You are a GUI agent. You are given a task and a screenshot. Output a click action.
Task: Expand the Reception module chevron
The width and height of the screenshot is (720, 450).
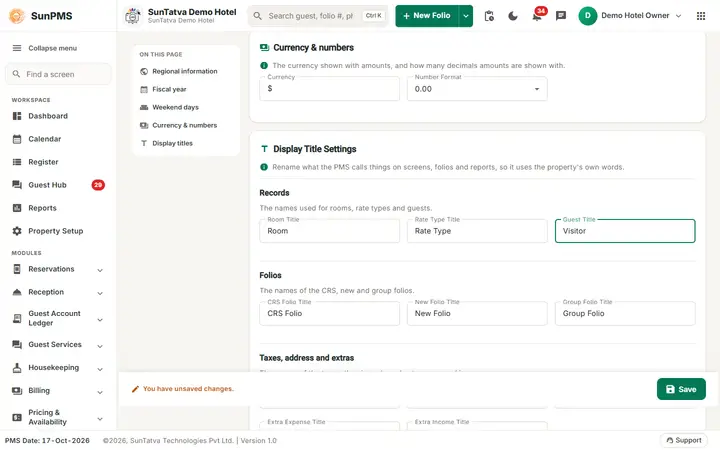[100, 293]
